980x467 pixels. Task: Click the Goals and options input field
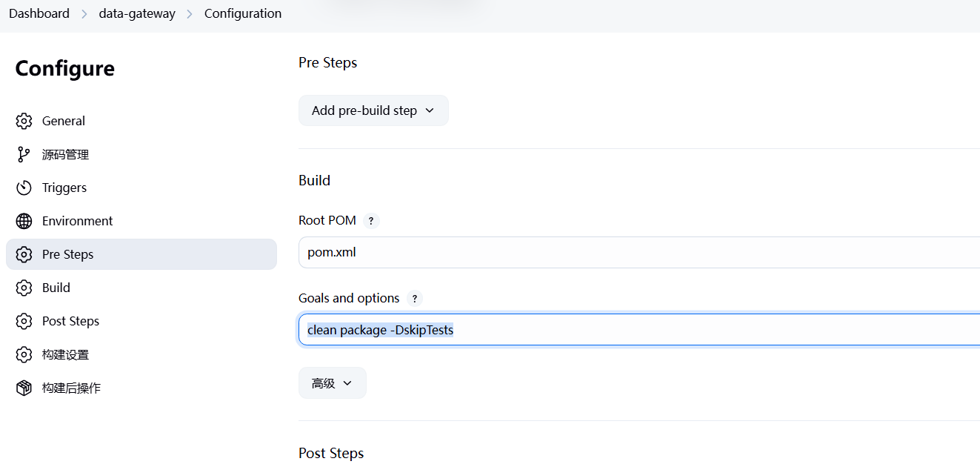(x=639, y=330)
